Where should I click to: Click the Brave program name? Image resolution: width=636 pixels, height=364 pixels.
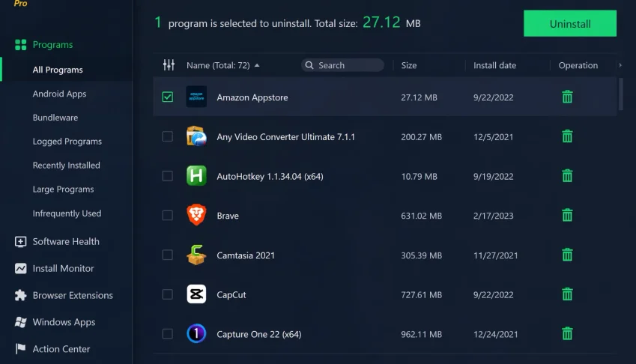tap(228, 216)
